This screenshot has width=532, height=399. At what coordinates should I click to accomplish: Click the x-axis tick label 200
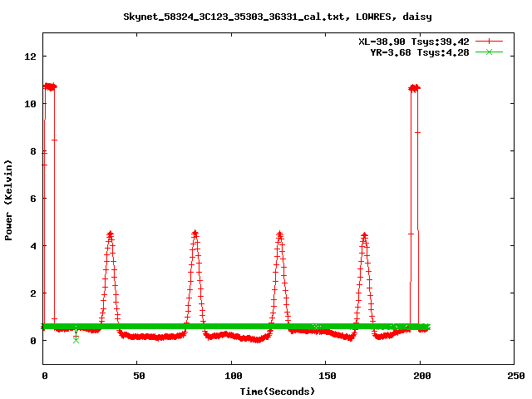(421, 376)
